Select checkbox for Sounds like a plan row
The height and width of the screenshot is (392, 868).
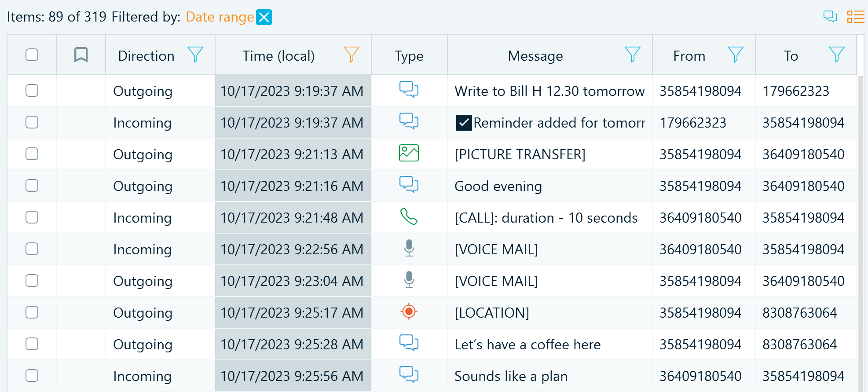[32, 376]
